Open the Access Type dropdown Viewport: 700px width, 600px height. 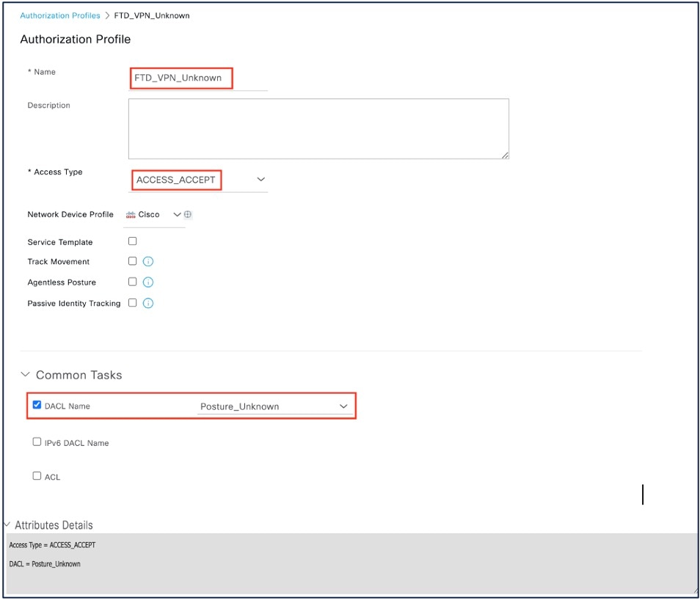(198, 180)
